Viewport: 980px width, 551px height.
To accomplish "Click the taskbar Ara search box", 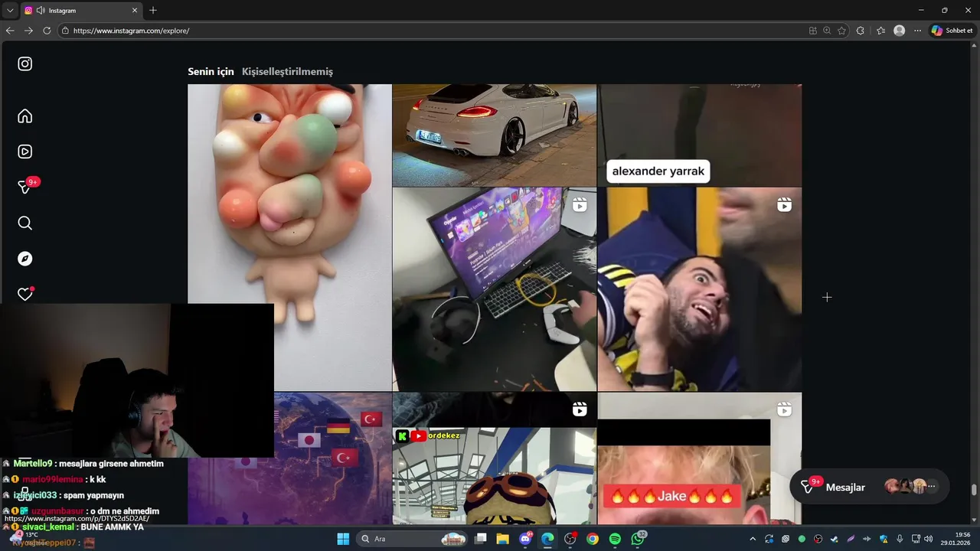I will [413, 539].
